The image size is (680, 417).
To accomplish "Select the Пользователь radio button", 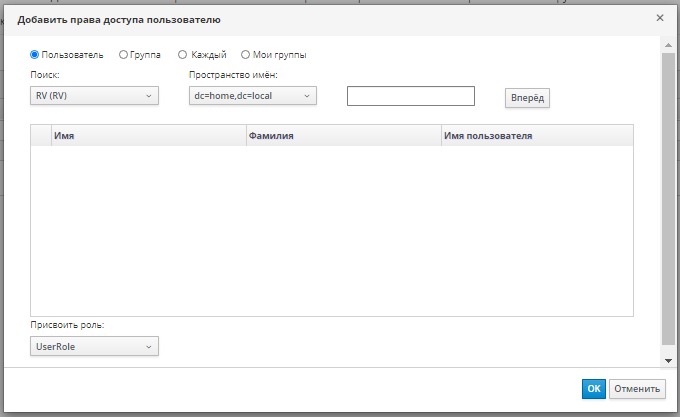I will (x=36, y=55).
